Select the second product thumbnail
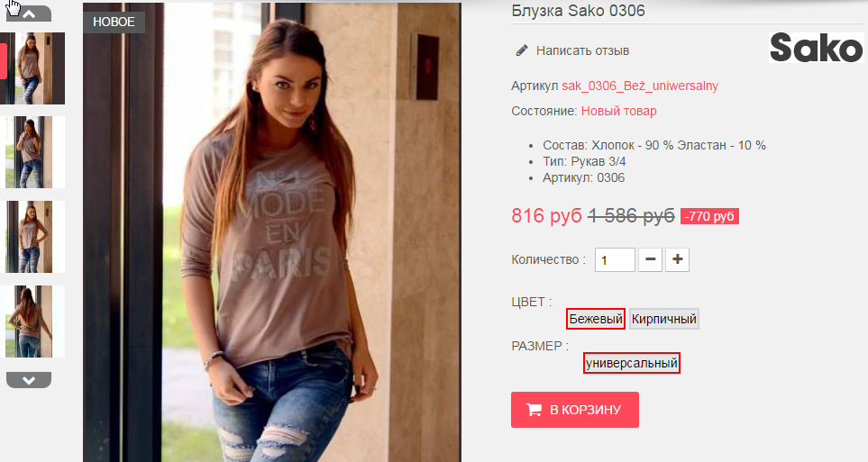Viewport: 868px width, 462px height. pos(35,152)
